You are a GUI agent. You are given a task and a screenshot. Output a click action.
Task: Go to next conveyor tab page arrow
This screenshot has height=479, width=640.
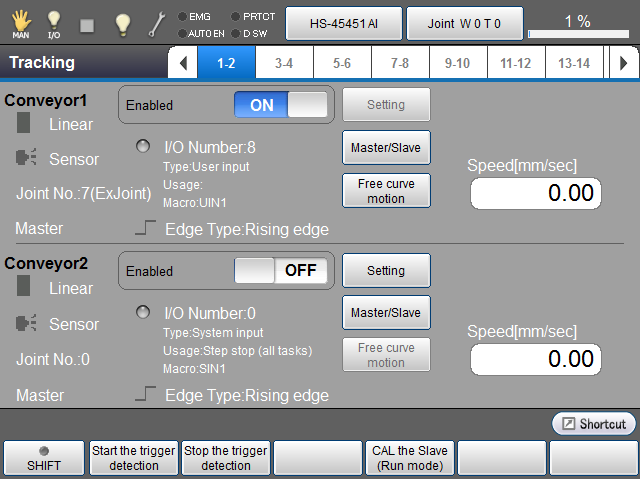pos(623,63)
